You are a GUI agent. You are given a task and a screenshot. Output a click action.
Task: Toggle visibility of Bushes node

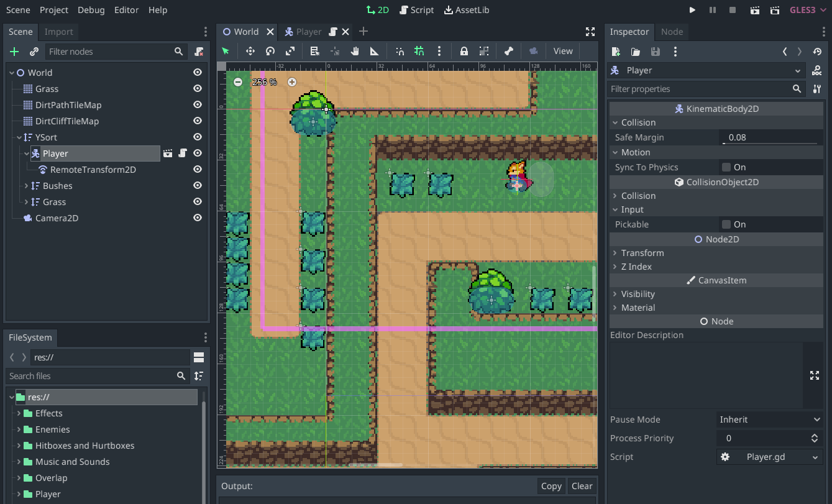coord(198,186)
